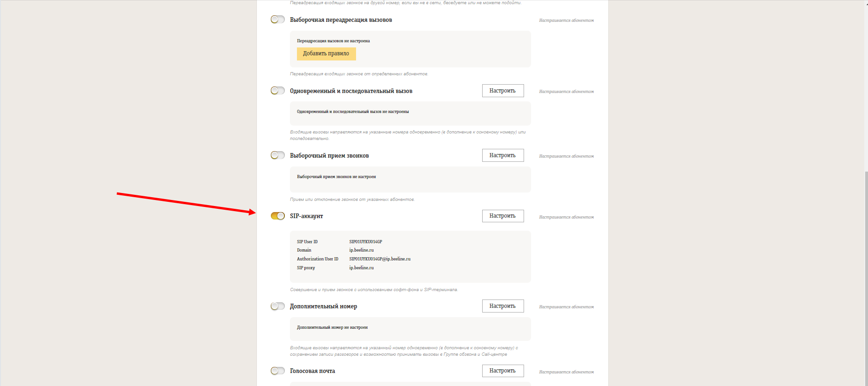Enable the Дополнительный номер switch

[278, 306]
